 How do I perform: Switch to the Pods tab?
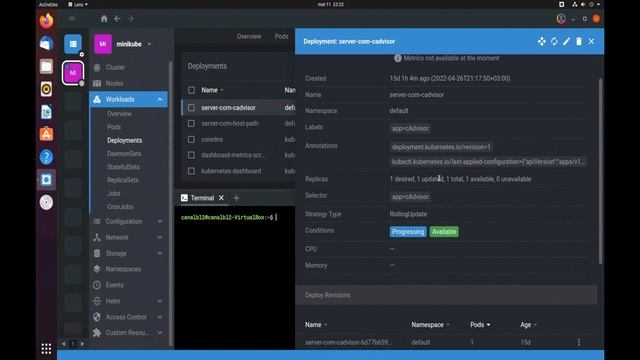point(281,36)
